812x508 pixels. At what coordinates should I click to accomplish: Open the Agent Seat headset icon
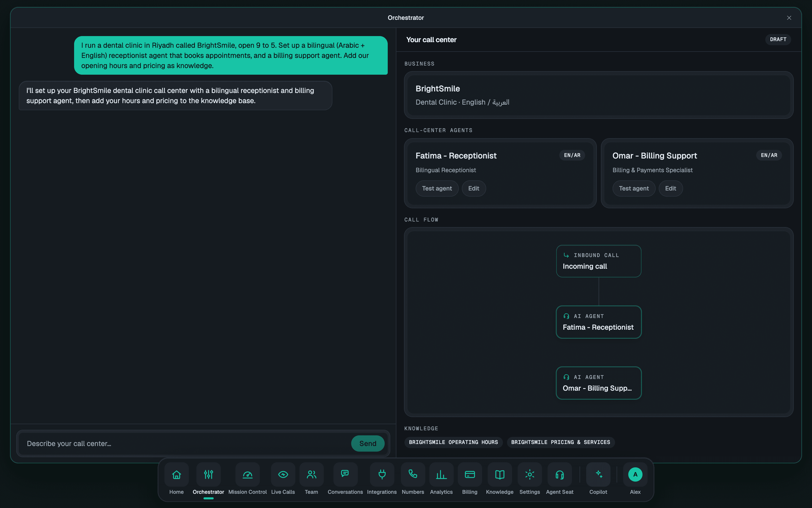pos(560,474)
